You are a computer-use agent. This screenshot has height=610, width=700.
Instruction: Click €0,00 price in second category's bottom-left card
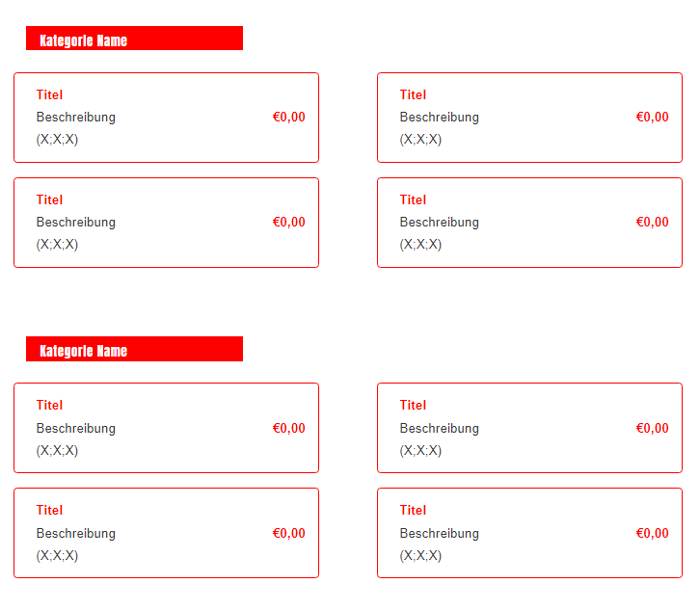pos(289,533)
